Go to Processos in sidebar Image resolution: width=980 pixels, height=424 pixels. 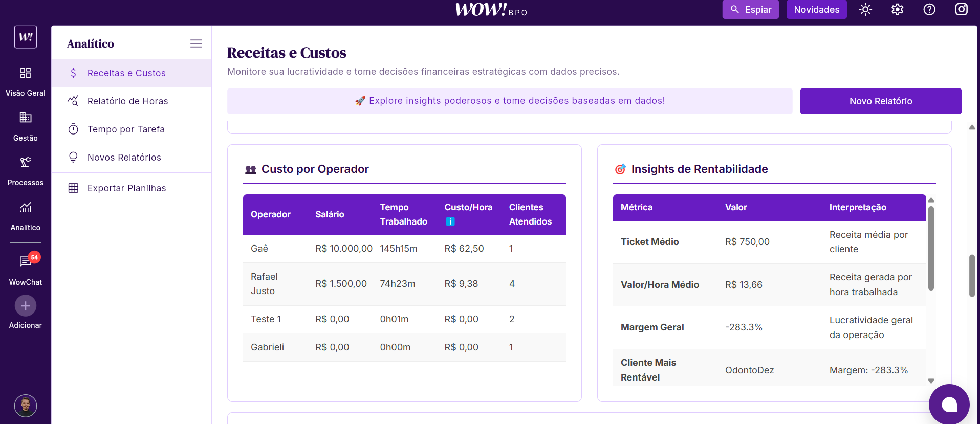pyautogui.click(x=25, y=163)
